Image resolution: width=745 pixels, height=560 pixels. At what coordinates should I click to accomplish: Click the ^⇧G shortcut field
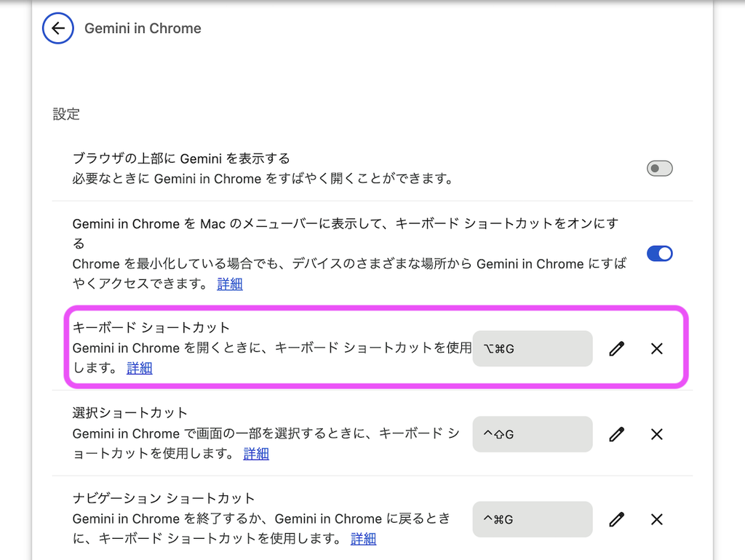pos(533,434)
